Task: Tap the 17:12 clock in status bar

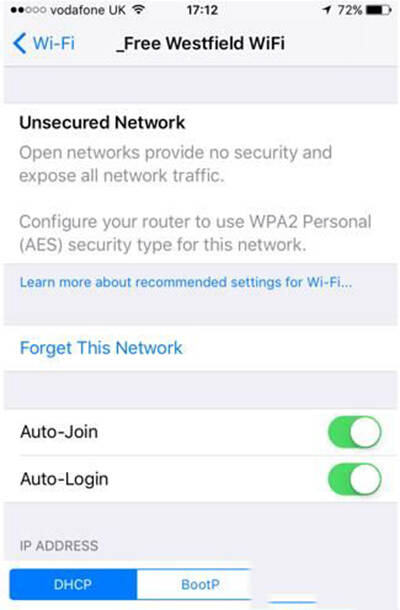Action: [202, 10]
